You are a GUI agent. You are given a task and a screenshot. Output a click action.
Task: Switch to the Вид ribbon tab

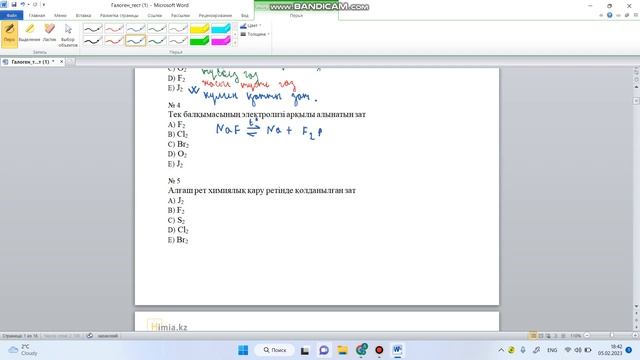point(244,16)
